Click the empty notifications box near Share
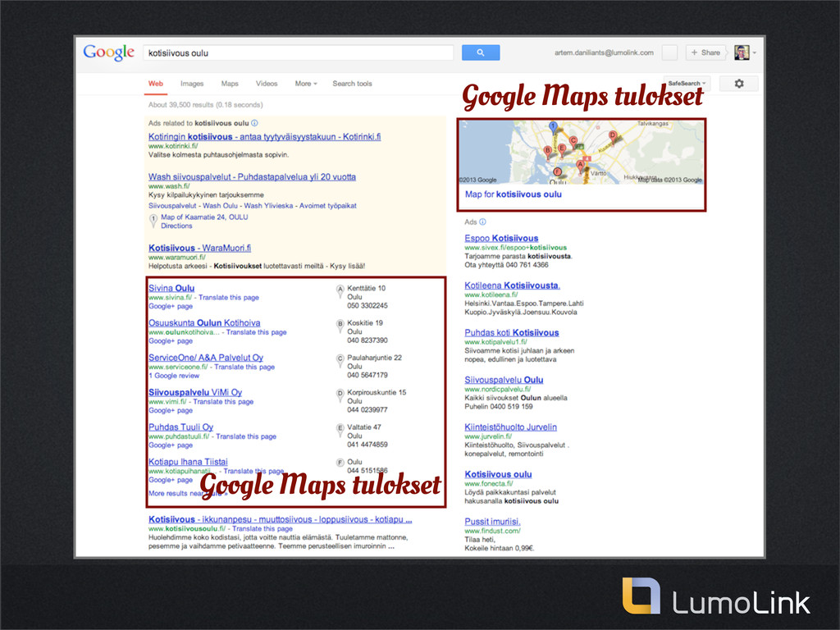Viewport: 840px width, 630px height. (x=669, y=52)
